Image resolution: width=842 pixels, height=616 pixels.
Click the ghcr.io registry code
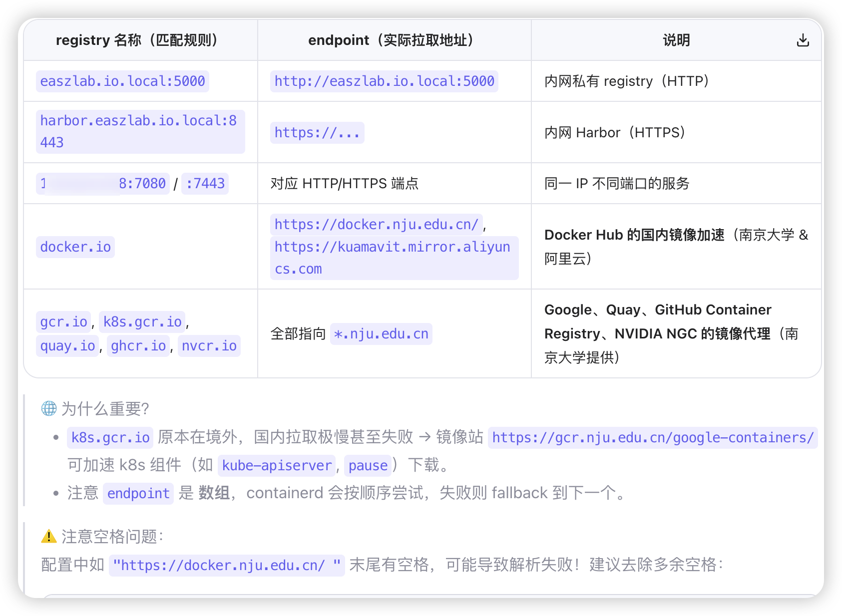pyautogui.click(x=138, y=345)
